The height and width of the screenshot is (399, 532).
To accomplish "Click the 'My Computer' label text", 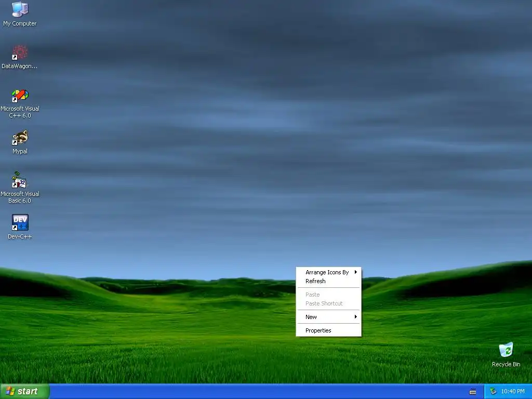I will click(20, 23).
